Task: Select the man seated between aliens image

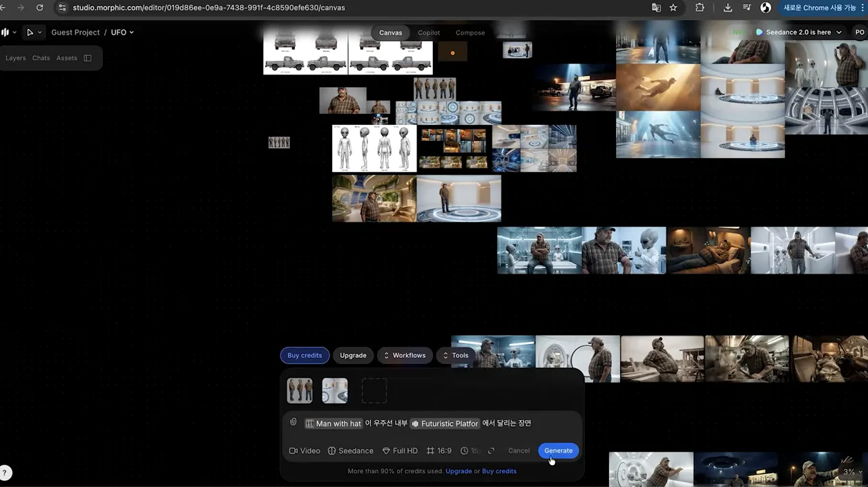Action: click(539, 250)
